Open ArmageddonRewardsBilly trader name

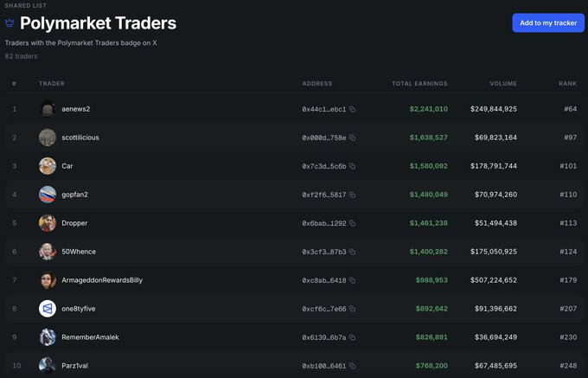tap(102, 280)
